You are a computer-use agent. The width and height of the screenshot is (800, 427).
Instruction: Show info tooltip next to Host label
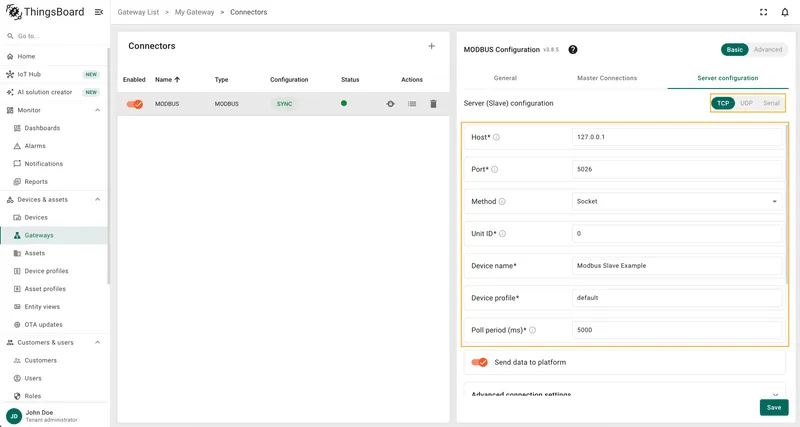coord(496,137)
